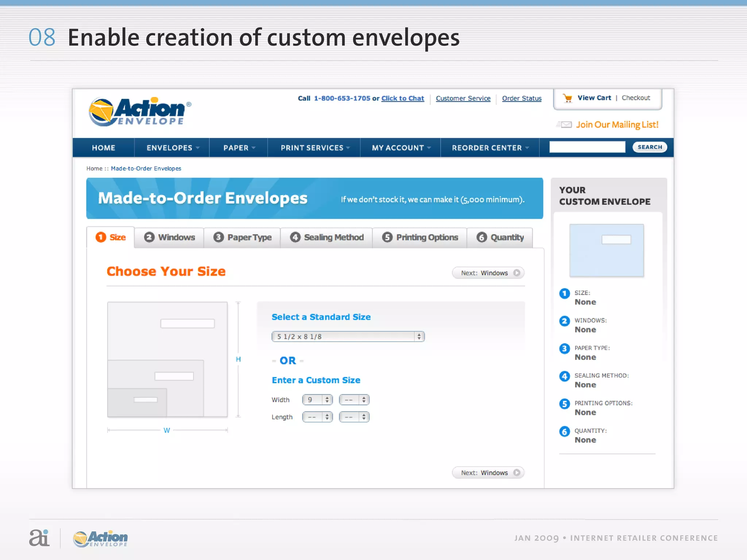Open the Customer Service link
Screen dimensions: 747x560
click(463, 98)
